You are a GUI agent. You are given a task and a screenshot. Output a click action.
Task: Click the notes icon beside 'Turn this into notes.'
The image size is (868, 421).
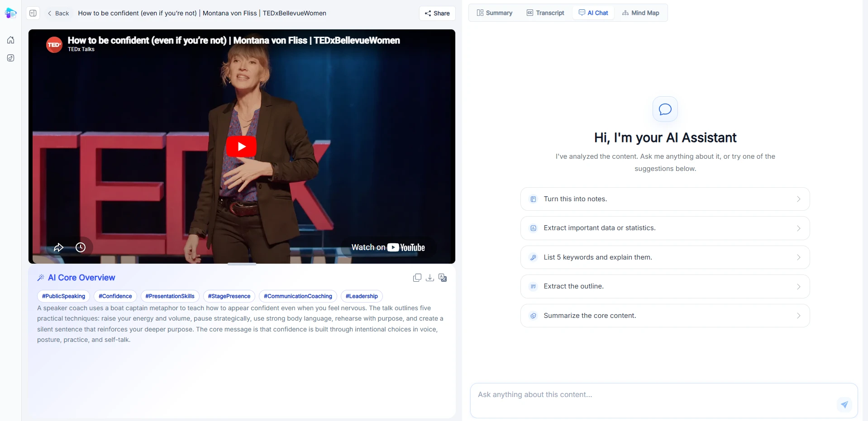tap(533, 199)
